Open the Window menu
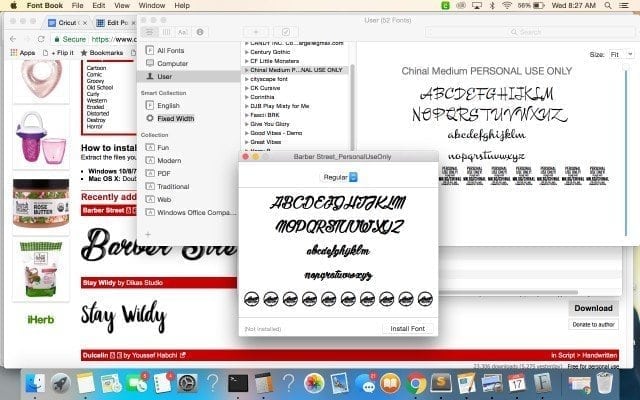Viewport: 640px width, 400px height. [152, 5]
